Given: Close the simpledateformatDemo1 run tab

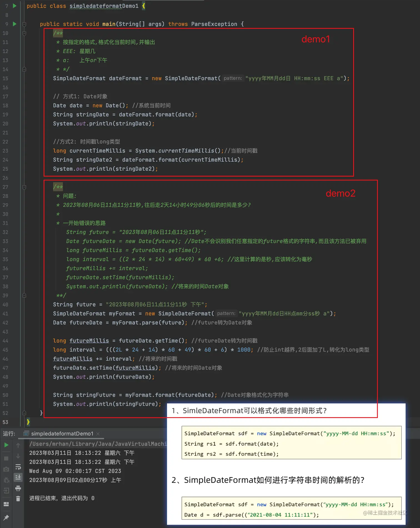Looking at the screenshot, I should (98, 434).
